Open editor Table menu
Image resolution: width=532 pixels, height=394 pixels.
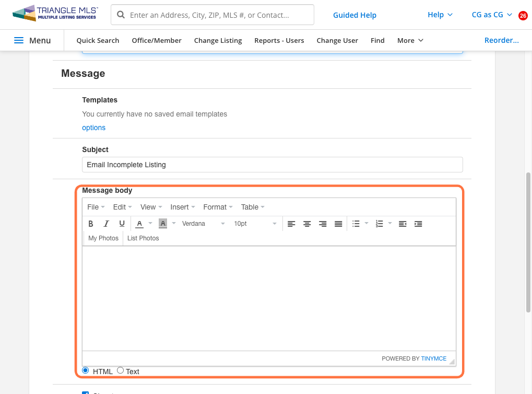click(253, 207)
